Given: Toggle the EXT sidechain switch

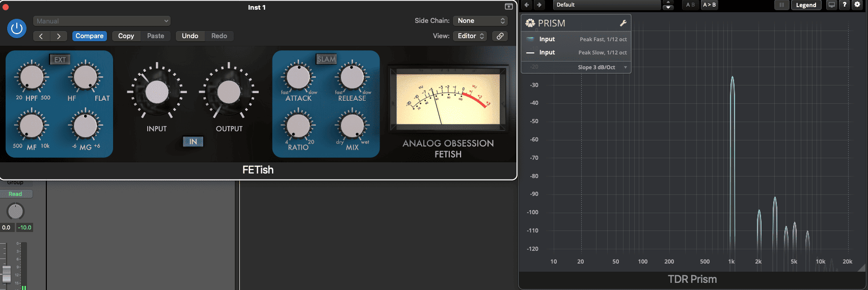Looking at the screenshot, I should [60, 60].
